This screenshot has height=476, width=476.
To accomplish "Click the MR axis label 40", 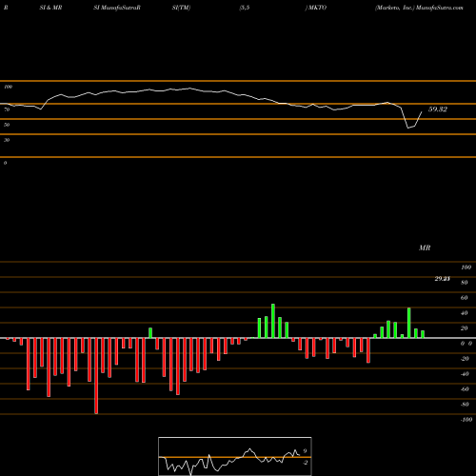I will [464, 313].
